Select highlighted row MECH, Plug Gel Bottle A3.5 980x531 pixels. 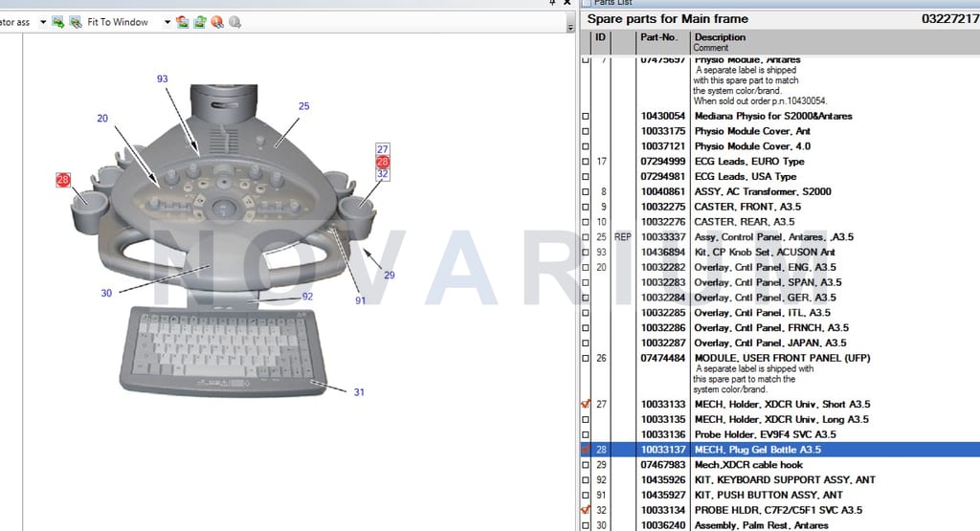click(780, 449)
